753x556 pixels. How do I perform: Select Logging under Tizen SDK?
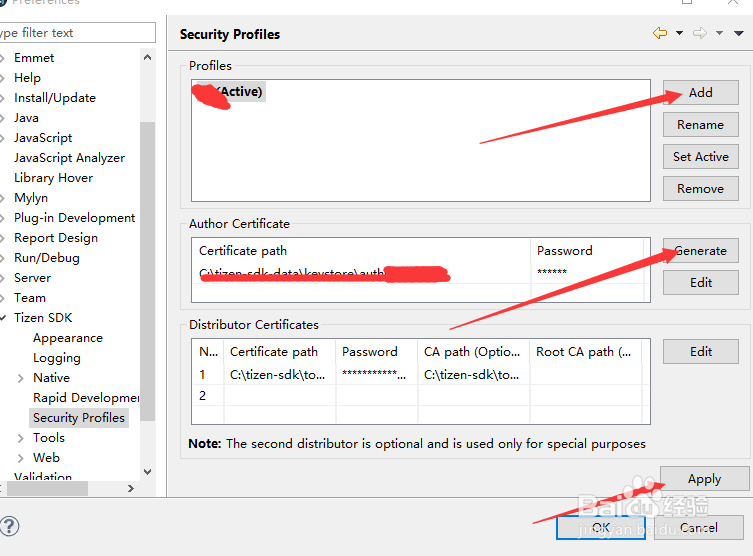point(57,358)
